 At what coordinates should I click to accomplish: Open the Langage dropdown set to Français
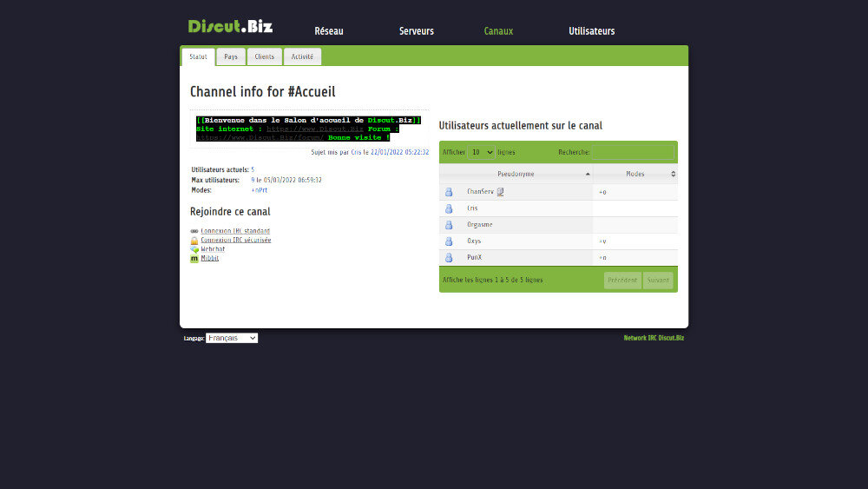[x=232, y=338]
